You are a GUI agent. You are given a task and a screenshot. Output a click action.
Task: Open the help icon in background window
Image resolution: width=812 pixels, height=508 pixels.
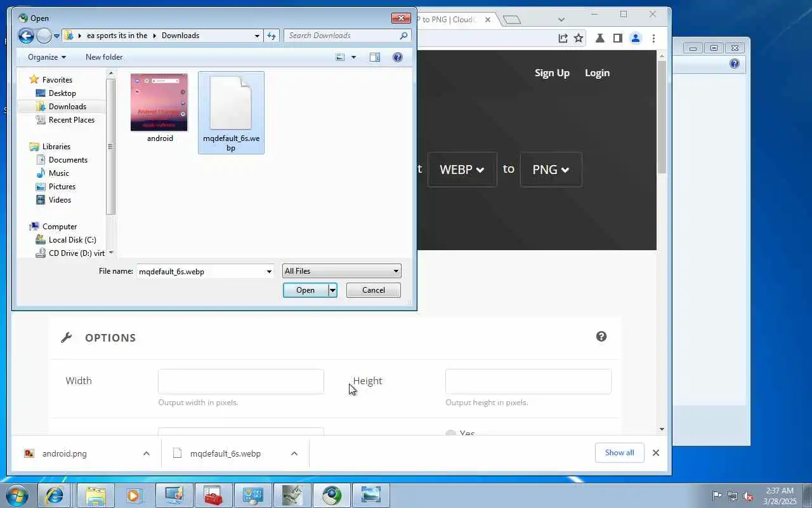click(735, 63)
